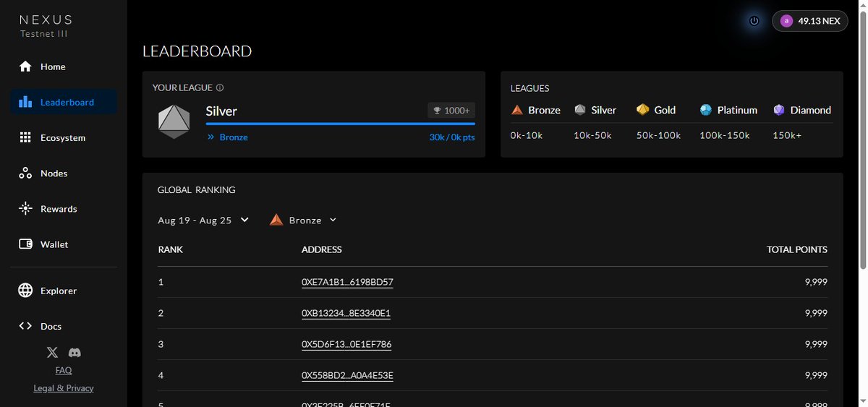This screenshot has height=407, width=868.
Task: Click the 10k-50k Silver range text
Action: tap(594, 135)
